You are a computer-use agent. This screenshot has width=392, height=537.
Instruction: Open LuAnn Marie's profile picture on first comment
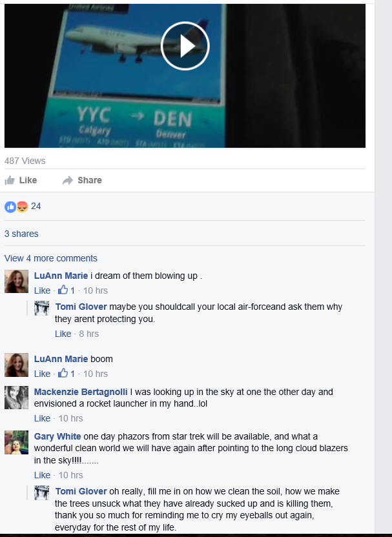(x=16, y=281)
